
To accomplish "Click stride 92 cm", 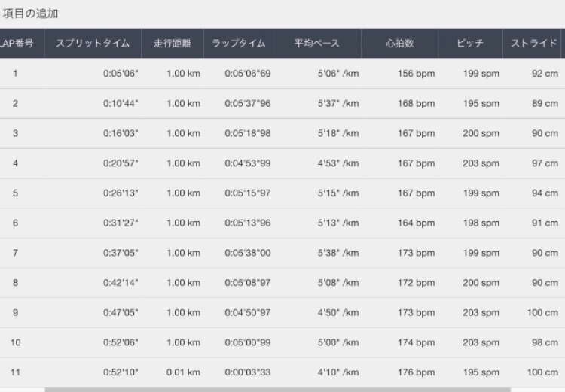I will coord(545,74).
